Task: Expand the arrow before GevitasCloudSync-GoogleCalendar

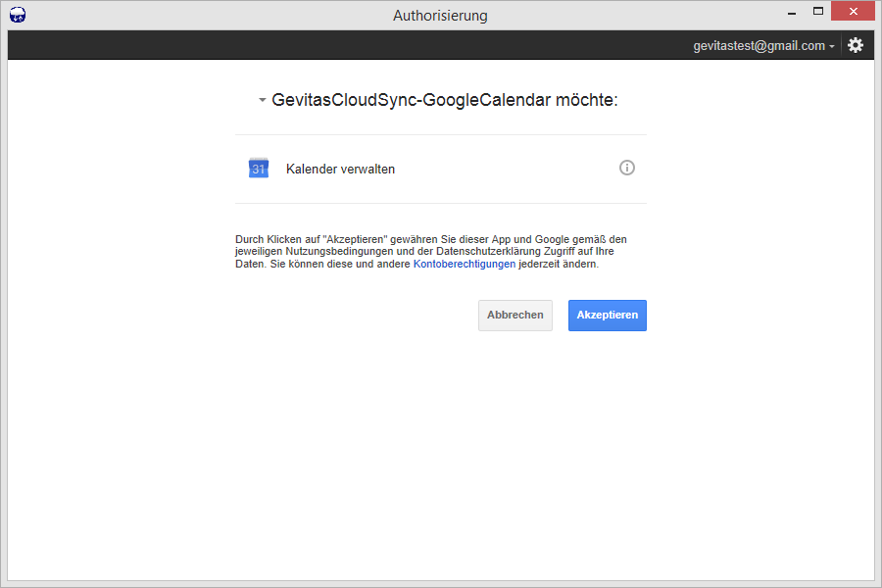Action: point(262,100)
